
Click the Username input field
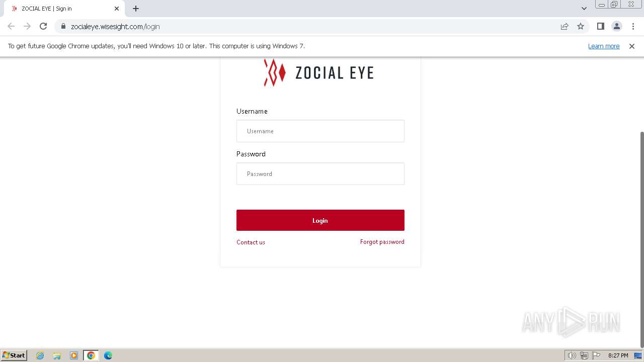[x=320, y=131]
